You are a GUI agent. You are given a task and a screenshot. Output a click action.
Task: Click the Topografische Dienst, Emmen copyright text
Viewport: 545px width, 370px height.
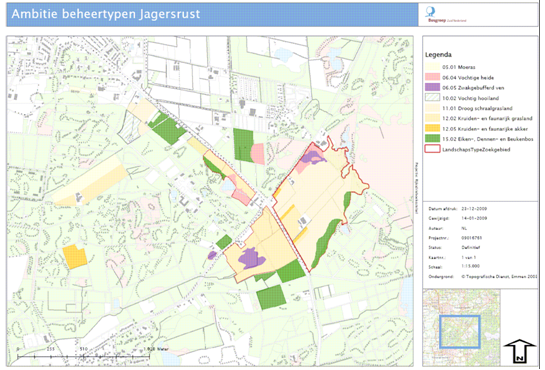click(x=499, y=277)
